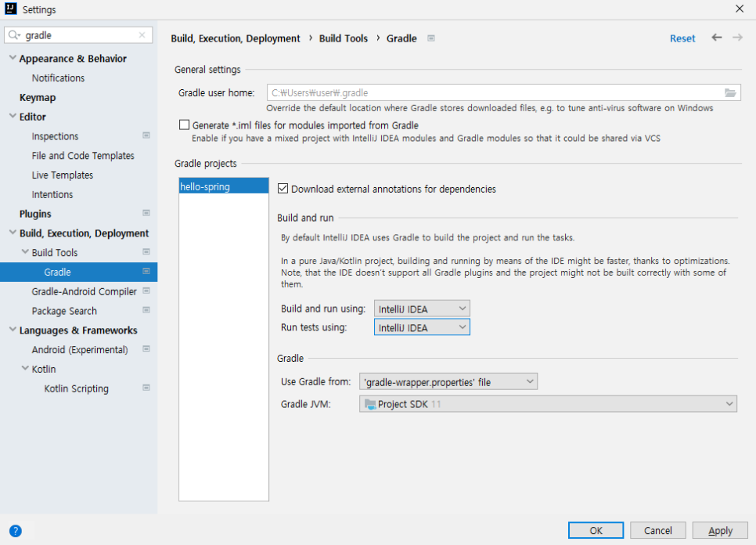This screenshot has height=545, width=756.
Task: Click the IntelliJ IDEA logo in title bar
Action: pyautogui.click(x=11, y=9)
